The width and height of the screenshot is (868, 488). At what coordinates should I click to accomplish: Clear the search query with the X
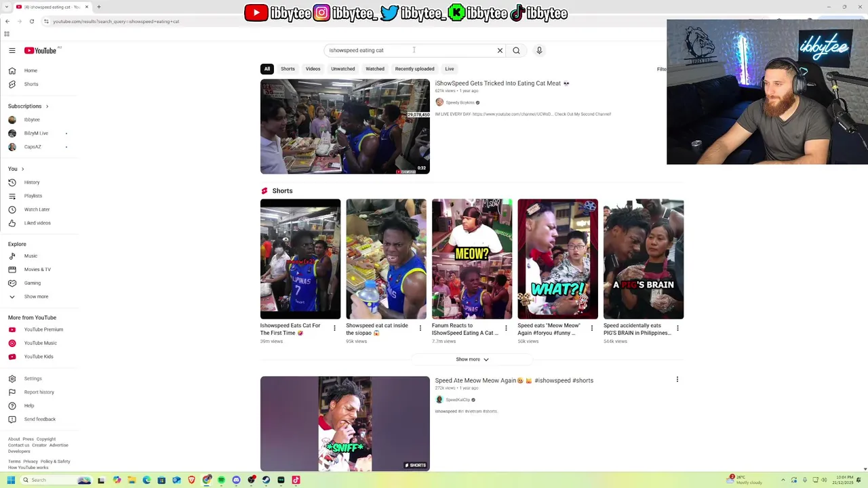pos(500,50)
